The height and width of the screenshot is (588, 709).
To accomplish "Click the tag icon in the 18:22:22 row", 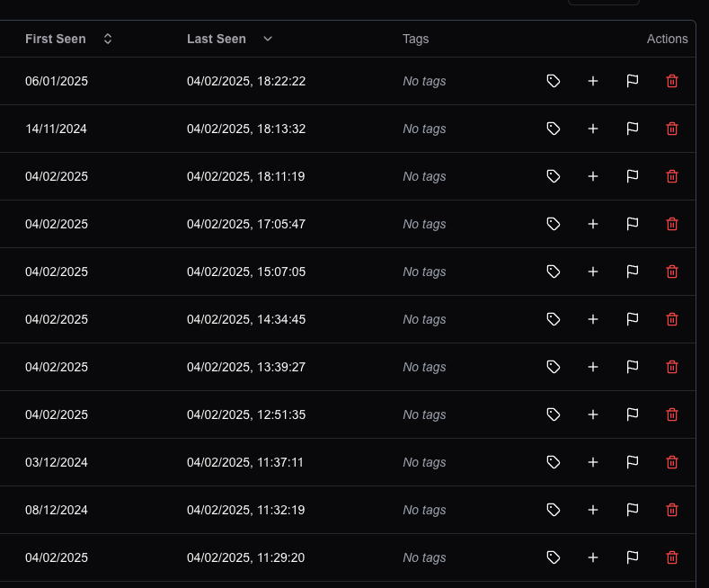I will point(554,81).
